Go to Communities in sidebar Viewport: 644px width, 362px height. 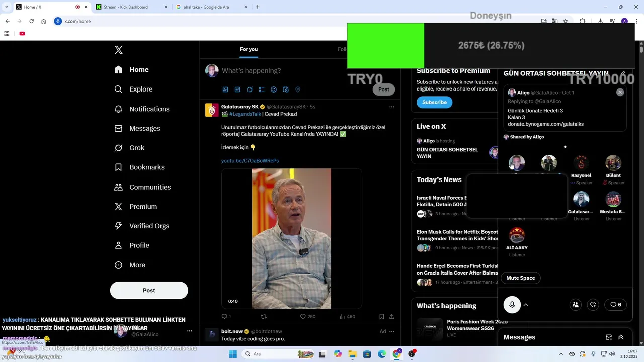[142, 187]
